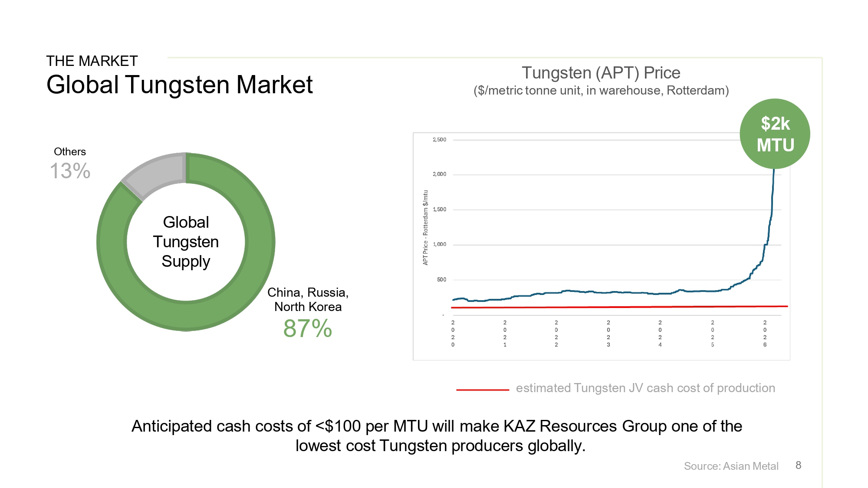
Task: Select the "Global Tungsten Market" slide title
Action: point(180,85)
